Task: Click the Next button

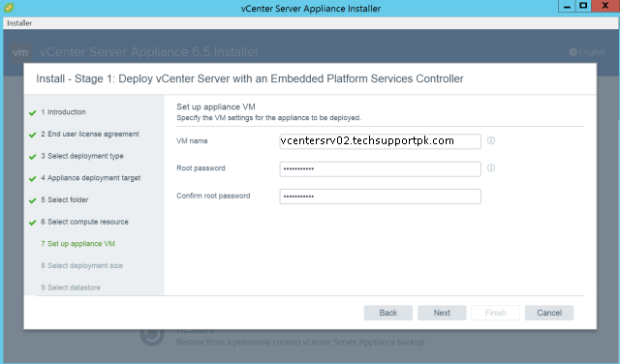Action: point(442,313)
